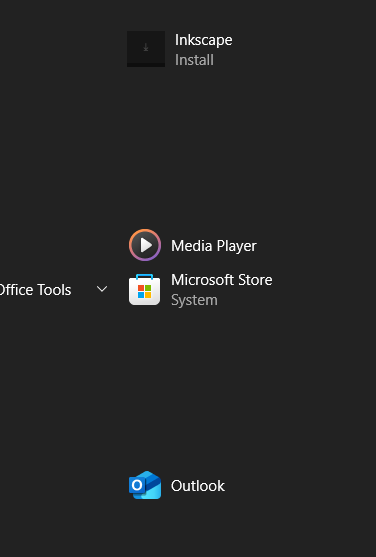Click the Inkscape download placeholder icon
The image size is (376, 557).
pos(146,49)
